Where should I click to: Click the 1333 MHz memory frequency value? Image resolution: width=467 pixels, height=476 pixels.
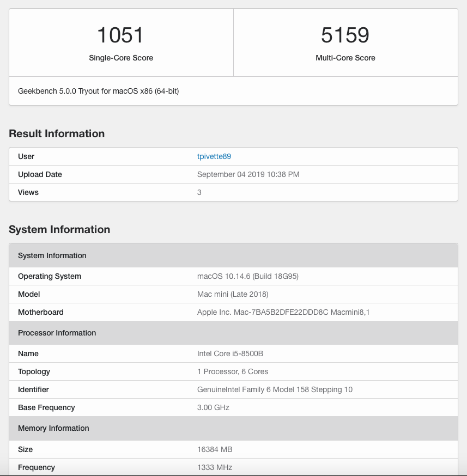pyautogui.click(x=215, y=467)
